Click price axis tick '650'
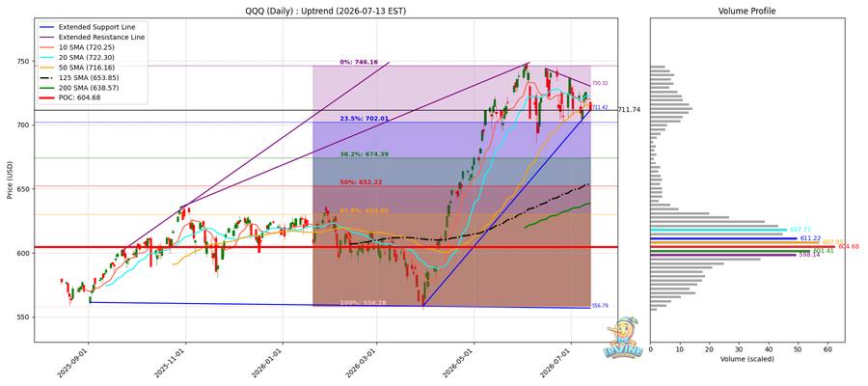This screenshot has width=868, height=386. [24, 189]
